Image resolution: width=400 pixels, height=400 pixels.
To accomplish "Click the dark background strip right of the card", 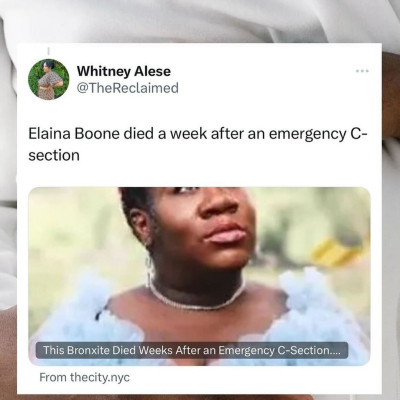I will coord(391,233).
